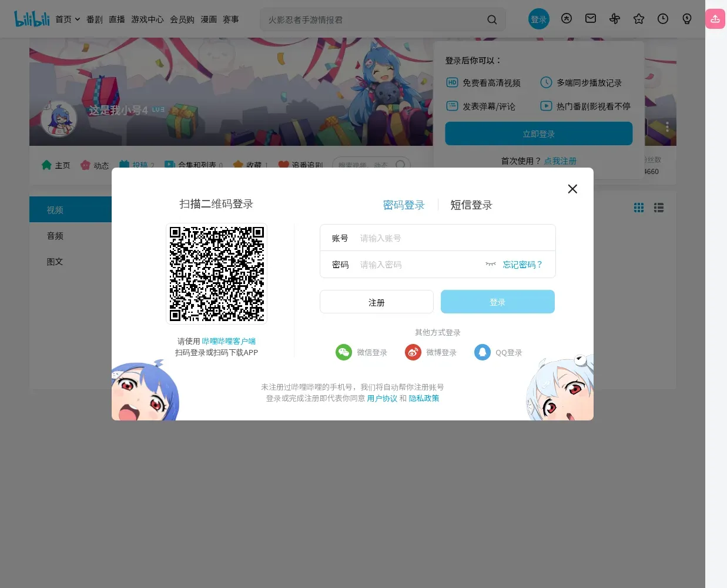
Task: Open the 追番追剧 profile tab
Action: [300, 165]
